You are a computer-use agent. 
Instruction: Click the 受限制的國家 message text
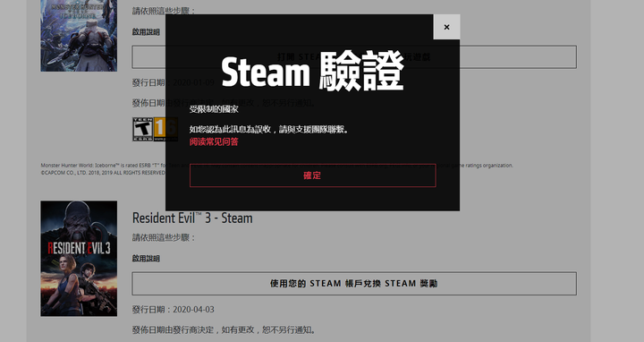214,109
